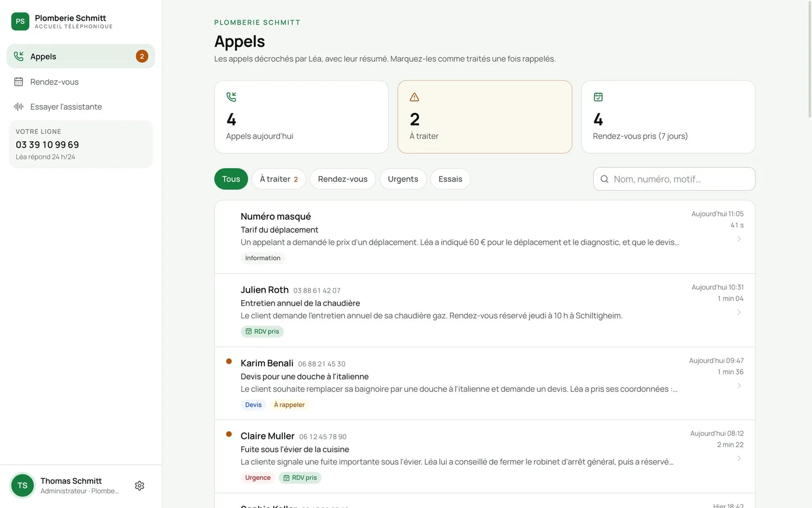Expand Julien Roth's call with its chevron
Screen dimensions: 812x508
[739, 312]
